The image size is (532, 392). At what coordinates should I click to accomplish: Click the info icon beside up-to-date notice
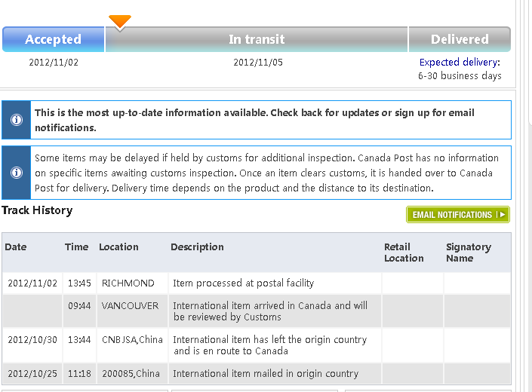[x=16, y=120]
